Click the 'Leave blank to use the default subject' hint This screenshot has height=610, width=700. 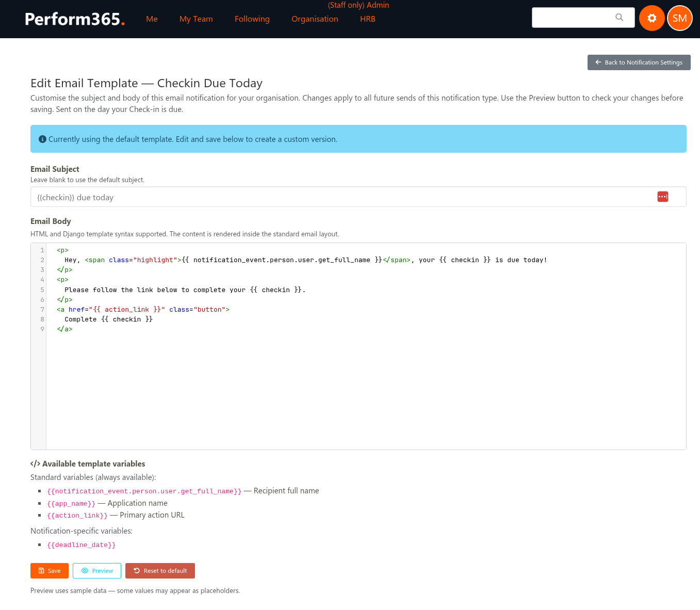(x=88, y=180)
